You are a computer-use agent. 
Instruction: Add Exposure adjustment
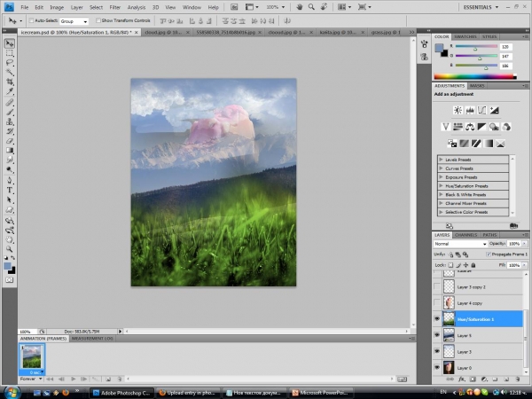click(494, 110)
